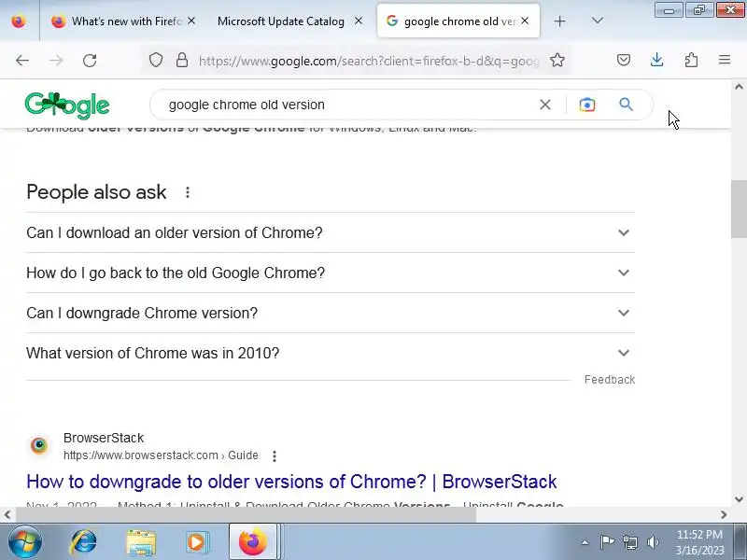Open Windows Explorer from taskbar
The image size is (747, 560).
click(x=141, y=542)
